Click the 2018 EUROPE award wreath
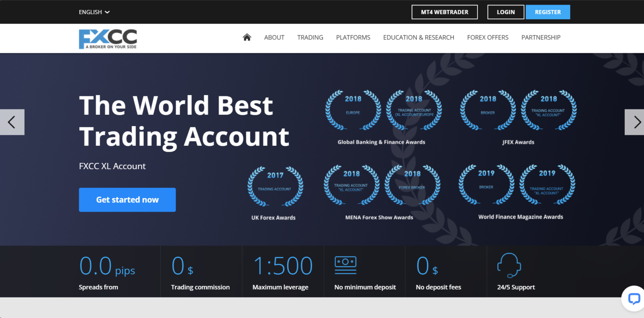This screenshot has width=644, height=318. tap(353, 110)
